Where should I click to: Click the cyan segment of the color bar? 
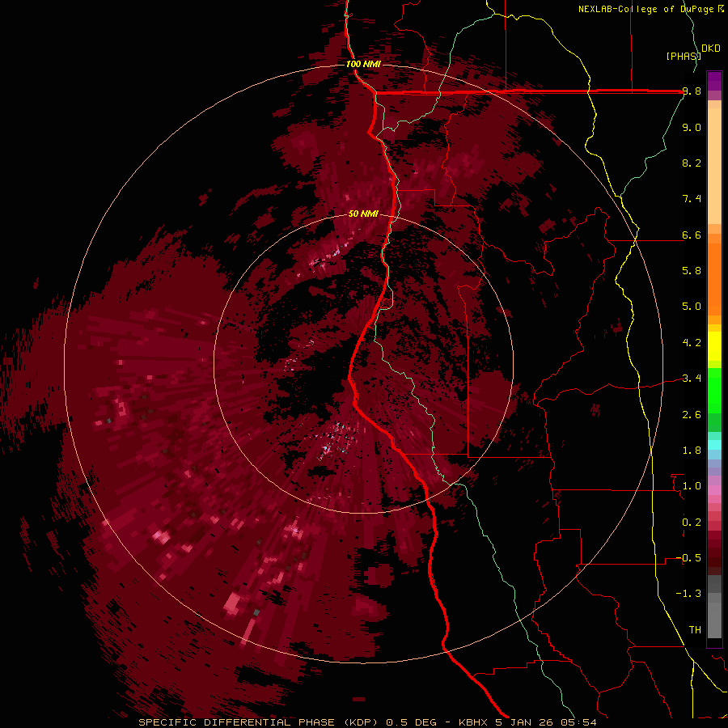coord(714,445)
